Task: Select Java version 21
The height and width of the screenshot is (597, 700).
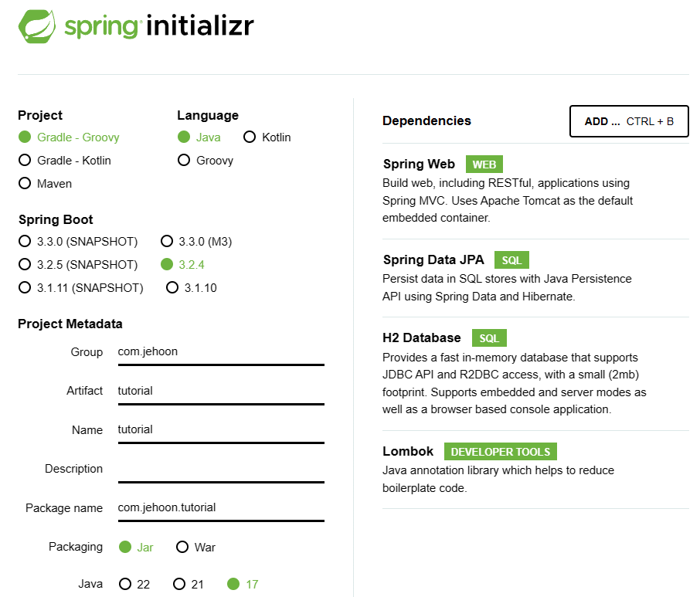Action: click(189, 584)
